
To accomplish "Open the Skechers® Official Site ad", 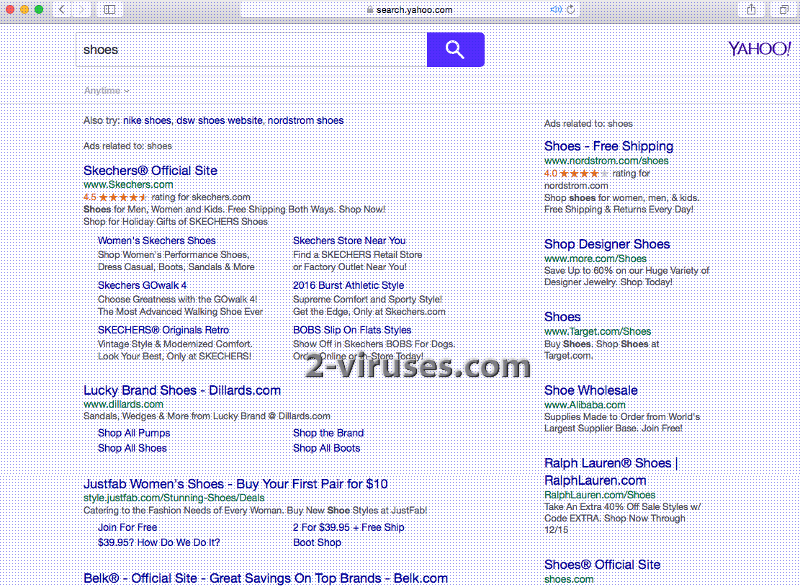I will [x=150, y=170].
